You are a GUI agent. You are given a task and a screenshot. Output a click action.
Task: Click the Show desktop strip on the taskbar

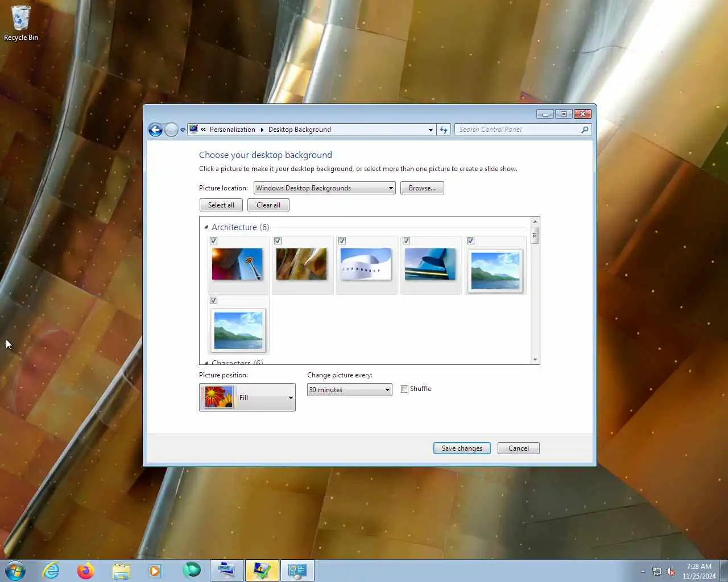click(723, 571)
